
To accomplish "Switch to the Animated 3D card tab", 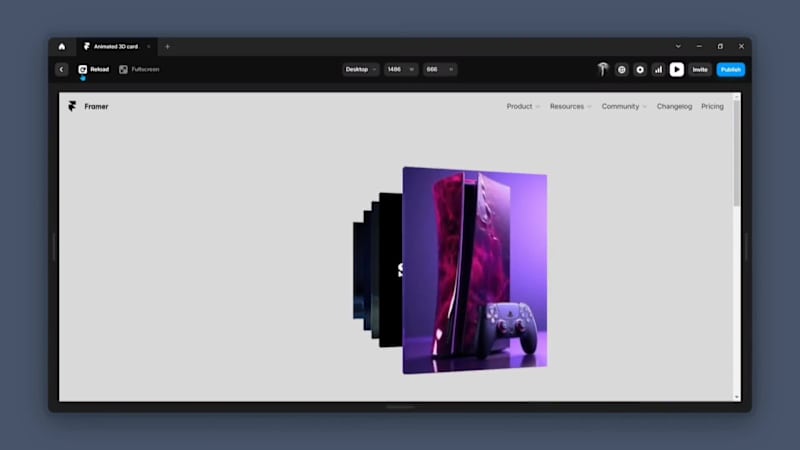I will coord(116,46).
